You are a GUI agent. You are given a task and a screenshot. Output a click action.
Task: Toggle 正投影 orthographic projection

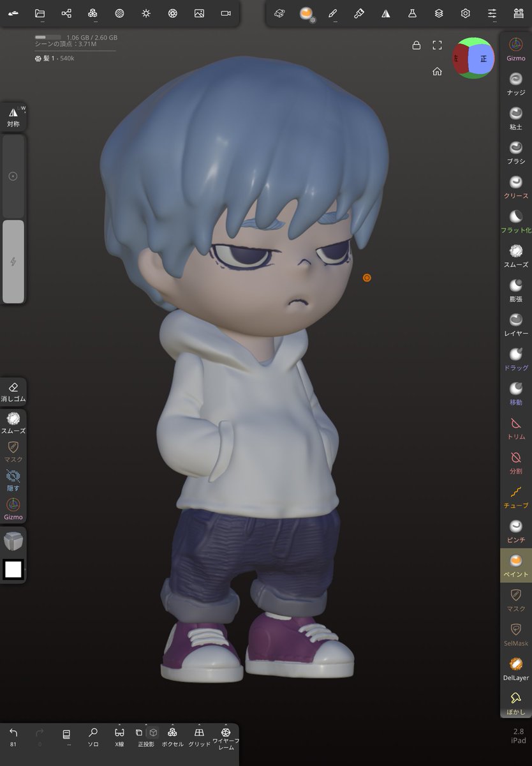(x=146, y=737)
